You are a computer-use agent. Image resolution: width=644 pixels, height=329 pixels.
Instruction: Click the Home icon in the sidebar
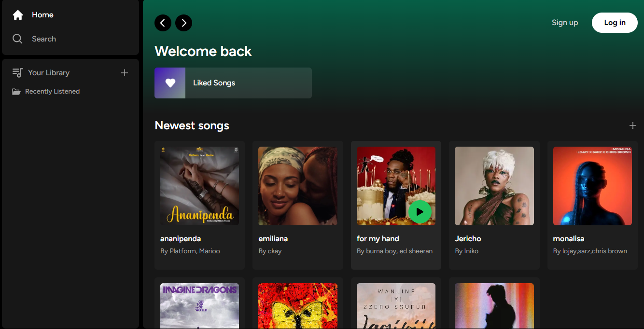[x=17, y=14]
